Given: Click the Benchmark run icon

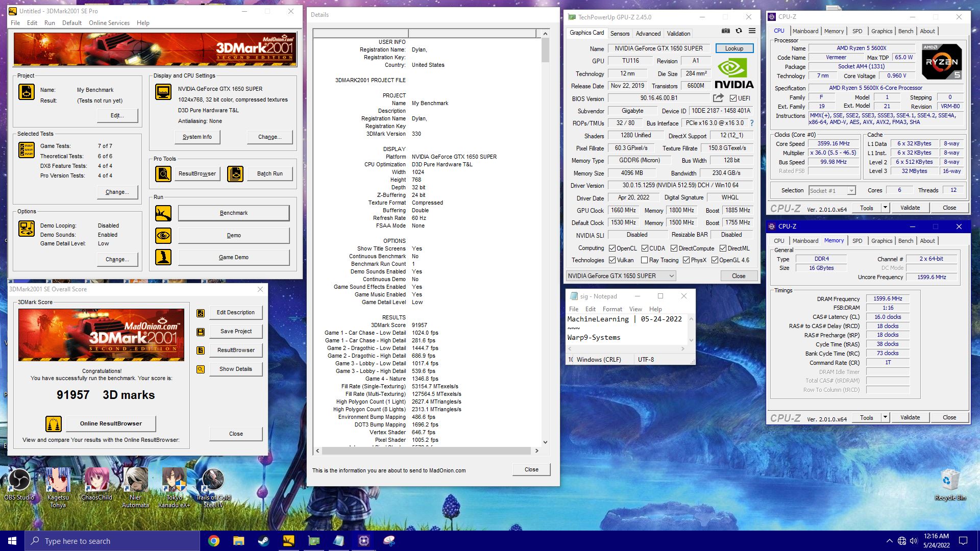Looking at the screenshot, I should pyautogui.click(x=163, y=213).
